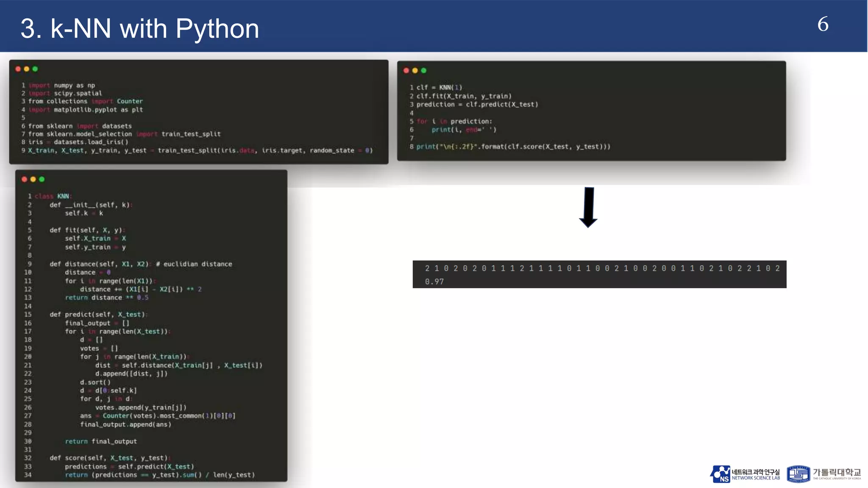Click the Catholic University of Korea logo
Image resolution: width=868 pixels, height=488 pixels.
click(x=823, y=474)
